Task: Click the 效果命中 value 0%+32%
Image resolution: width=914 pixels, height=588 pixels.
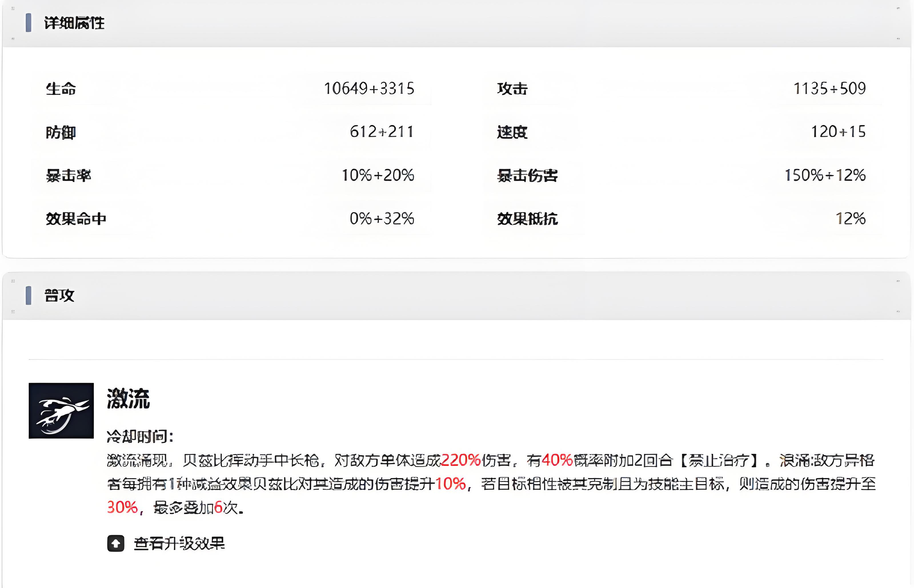Action: pos(382,219)
